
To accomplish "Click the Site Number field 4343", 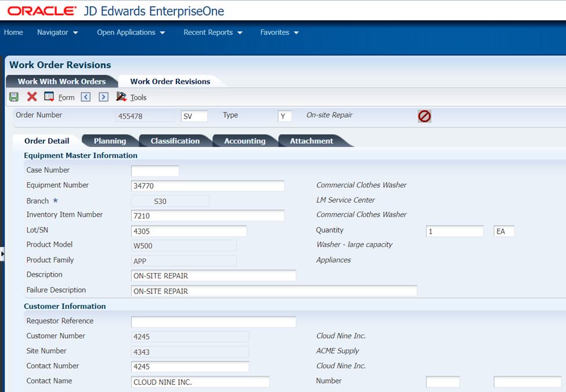I will tap(190, 352).
